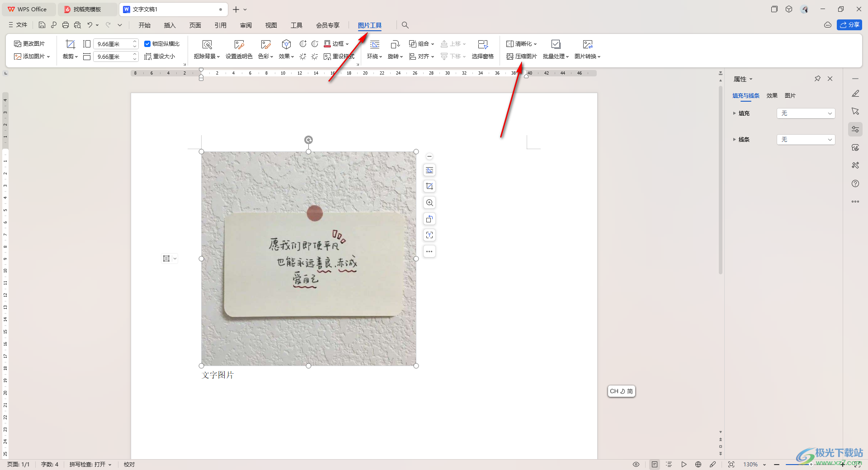Expand the Fill (填充) section
Screen dimensions: 868x470
734,113
